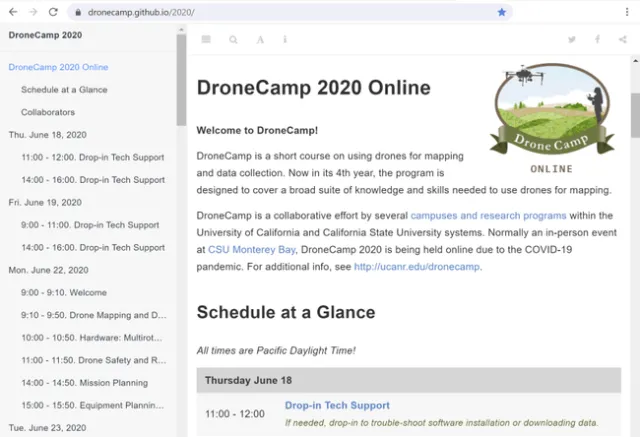Select 'DroneCamp 2020 Online' in sidebar

pos(58,67)
